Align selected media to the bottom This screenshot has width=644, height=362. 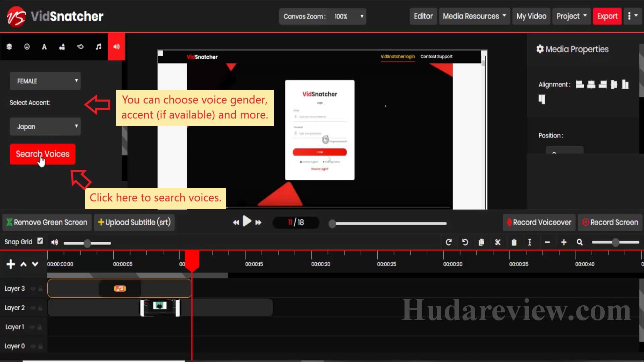[625, 84]
